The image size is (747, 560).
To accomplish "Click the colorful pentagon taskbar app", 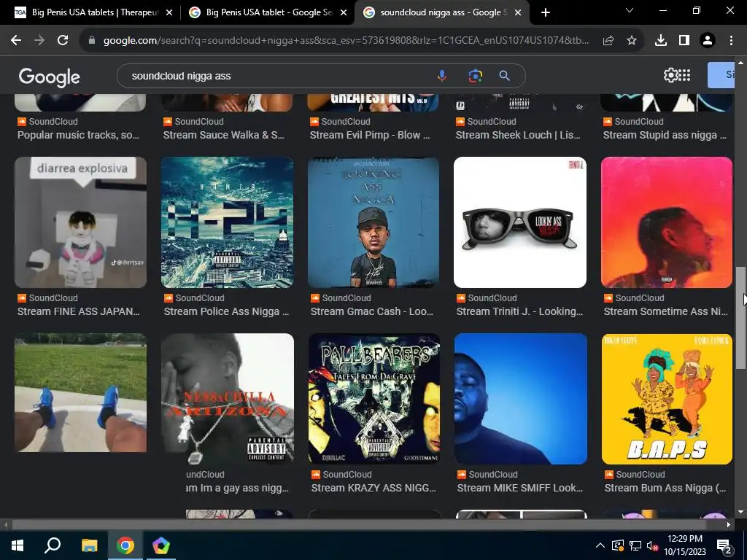I will [x=161, y=545].
